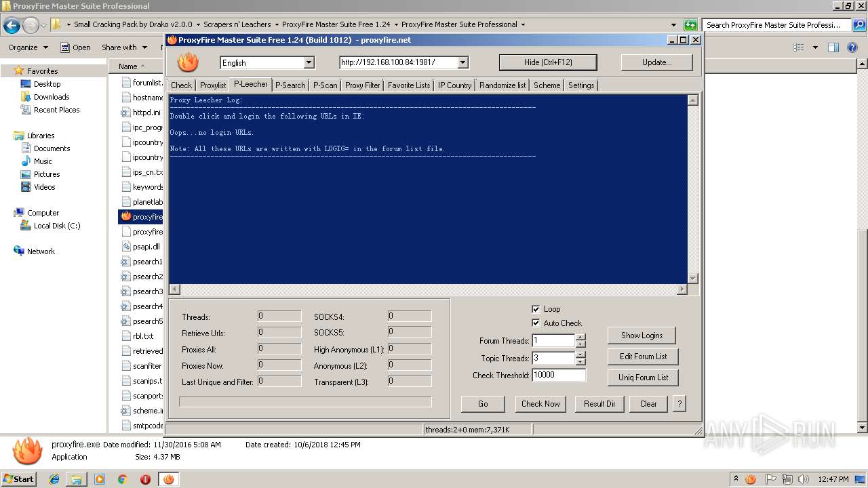Open Videos library in sidebar
This screenshot has height=488, width=868.
[44, 187]
